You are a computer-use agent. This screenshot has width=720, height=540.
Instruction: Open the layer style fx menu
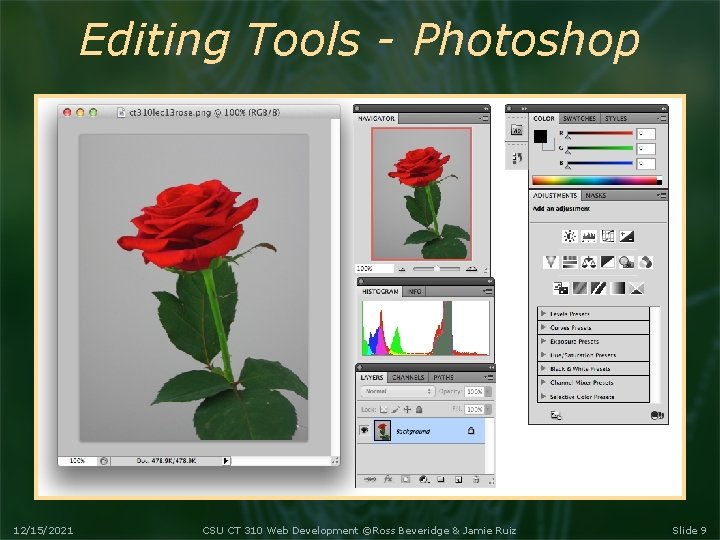[388, 479]
